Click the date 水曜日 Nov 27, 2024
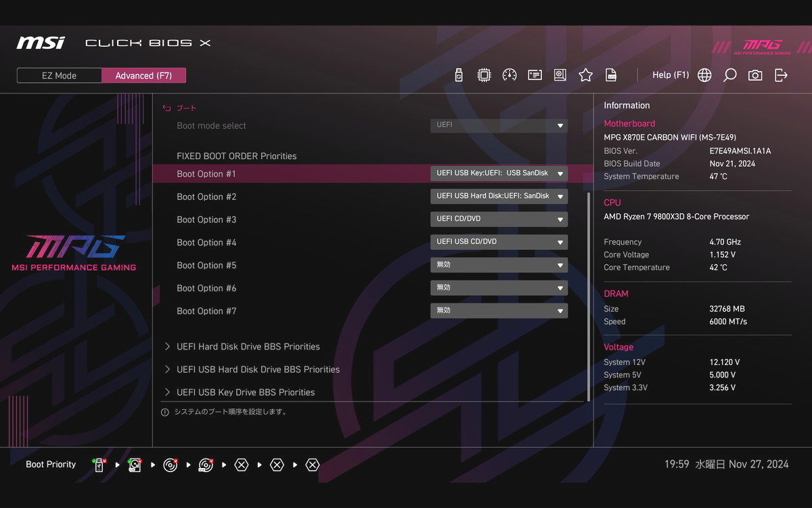Image resolution: width=812 pixels, height=508 pixels. [x=742, y=465]
